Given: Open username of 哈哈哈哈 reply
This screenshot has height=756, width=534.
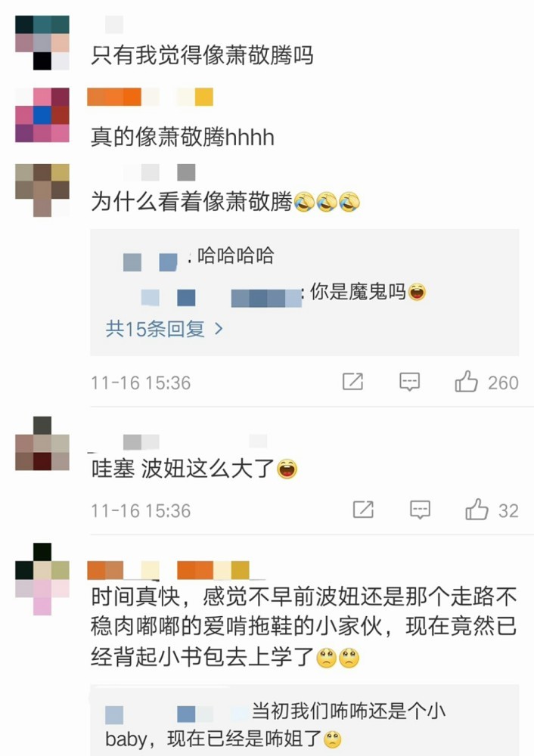Looking at the screenshot, I should click(x=151, y=262).
